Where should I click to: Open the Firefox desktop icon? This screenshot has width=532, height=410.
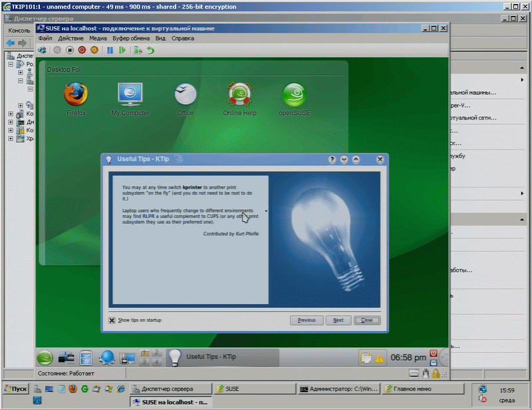click(76, 99)
